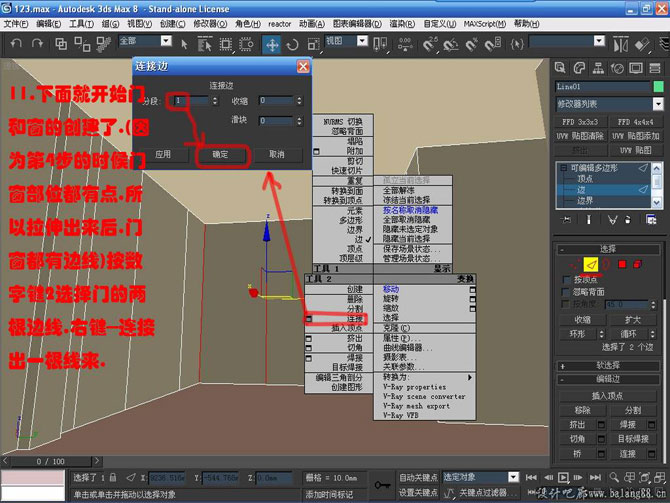Select Element sub-object level icon
The width and height of the screenshot is (670, 503).
638,265
